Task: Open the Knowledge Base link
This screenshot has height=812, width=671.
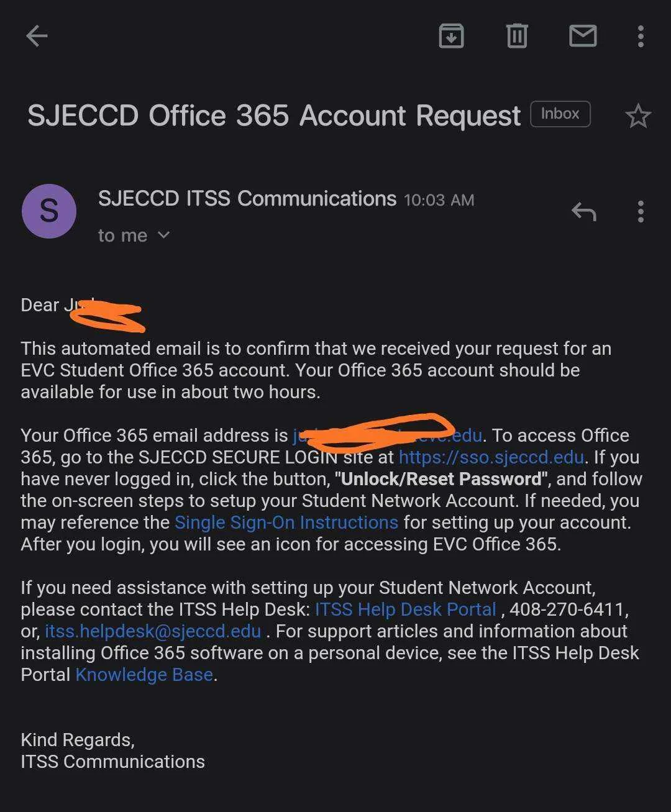Action: click(x=144, y=675)
